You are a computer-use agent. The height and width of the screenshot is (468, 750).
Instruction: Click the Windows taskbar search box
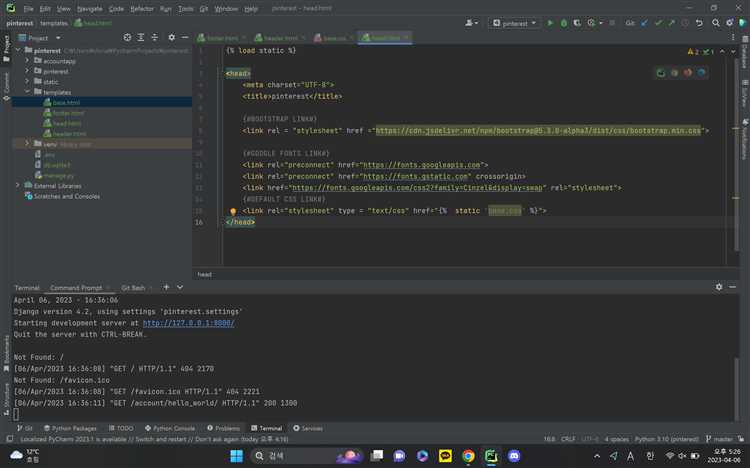(306, 456)
